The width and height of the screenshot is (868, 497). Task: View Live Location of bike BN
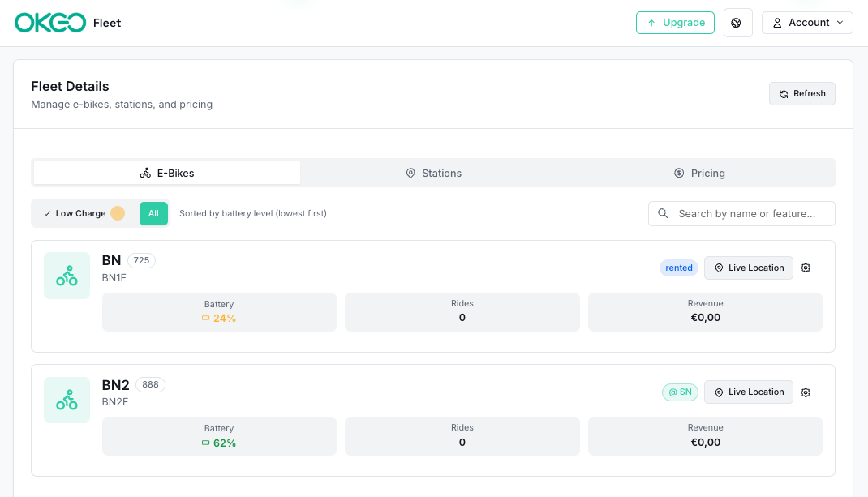click(x=748, y=268)
